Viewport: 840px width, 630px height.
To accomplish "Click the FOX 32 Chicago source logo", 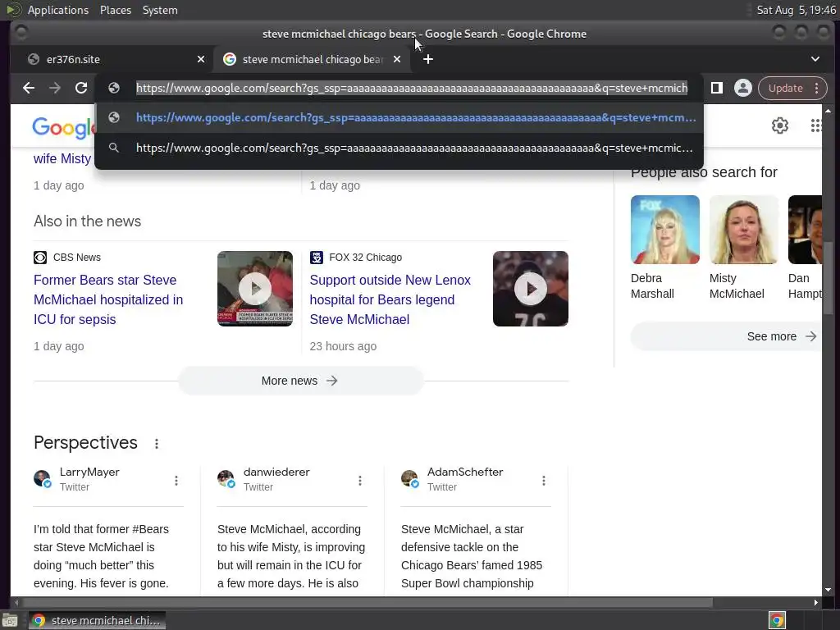I will [x=316, y=257].
